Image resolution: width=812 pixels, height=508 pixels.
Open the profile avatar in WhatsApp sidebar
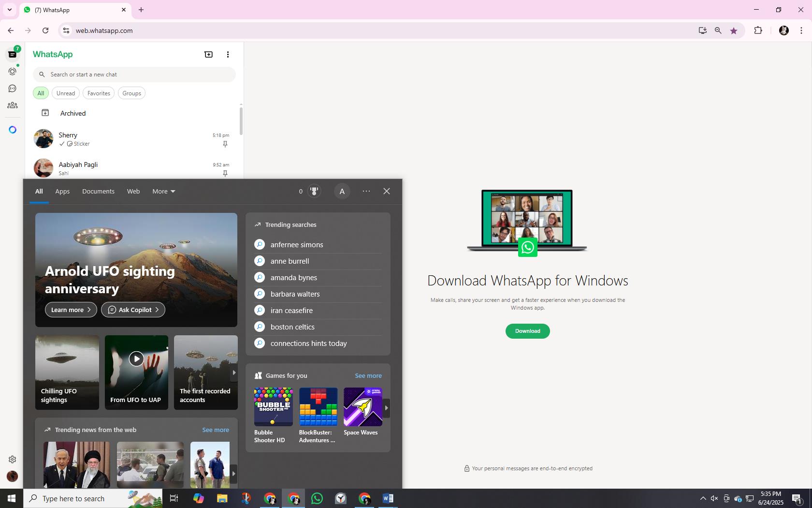13,476
